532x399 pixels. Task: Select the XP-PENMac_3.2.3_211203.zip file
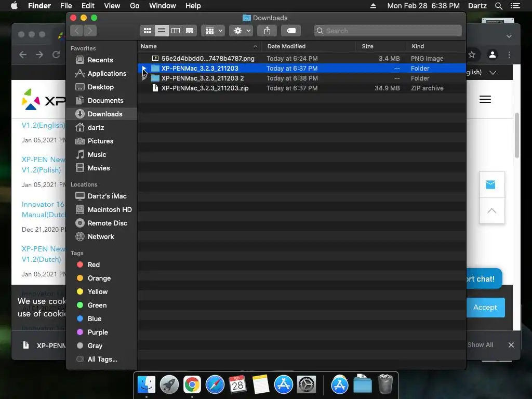(x=302, y=88)
